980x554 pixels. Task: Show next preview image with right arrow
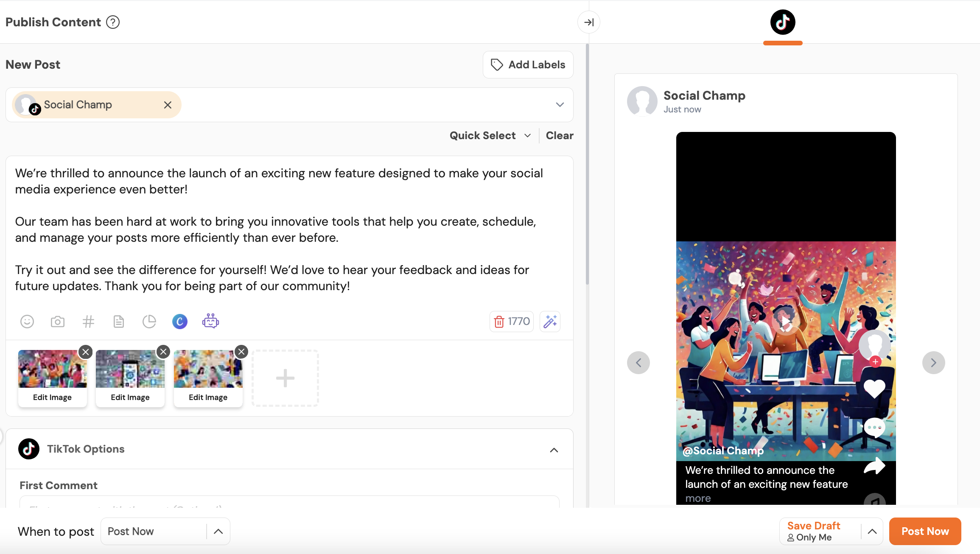point(933,363)
